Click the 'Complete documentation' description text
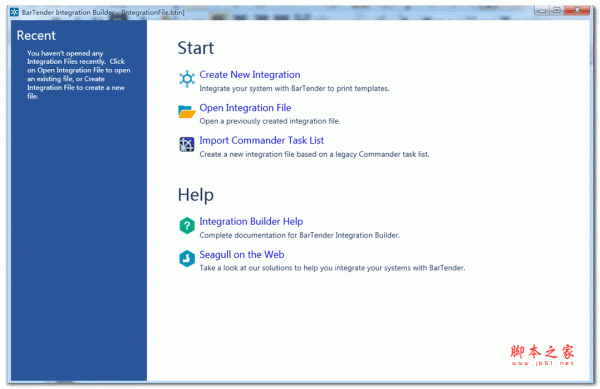The height and width of the screenshot is (389, 600). click(300, 235)
